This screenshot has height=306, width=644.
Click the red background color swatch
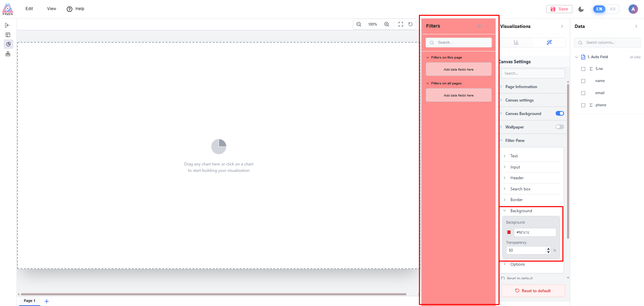[509, 232]
